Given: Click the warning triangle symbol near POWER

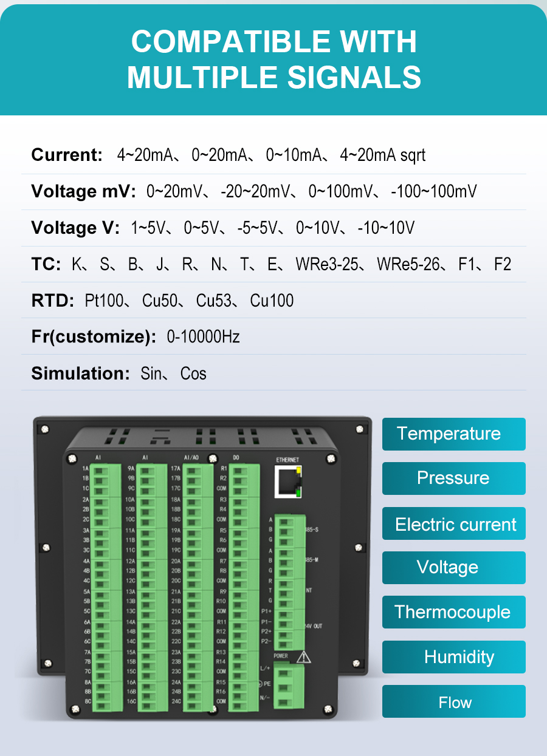Looking at the screenshot, I should coord(304,657).
